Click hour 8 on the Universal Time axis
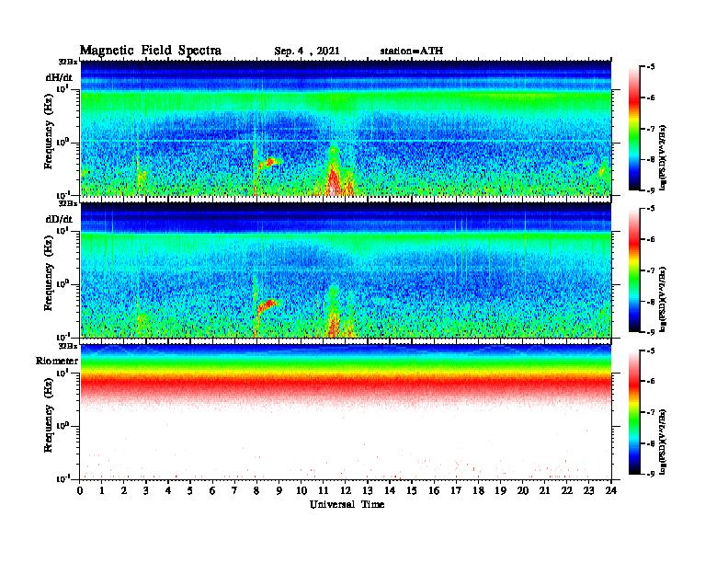This screenshot has width=728, height=563. coord(256,491)
